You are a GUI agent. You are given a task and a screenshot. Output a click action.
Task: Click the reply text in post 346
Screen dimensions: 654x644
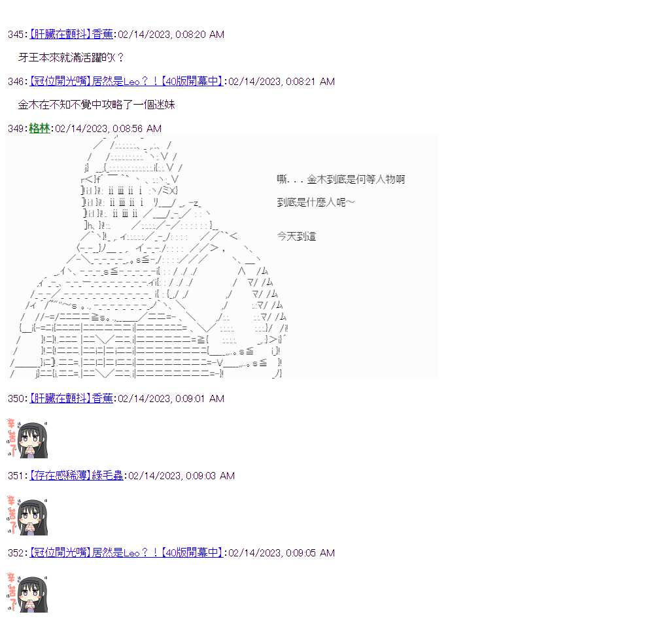click(x=96, y=105)
